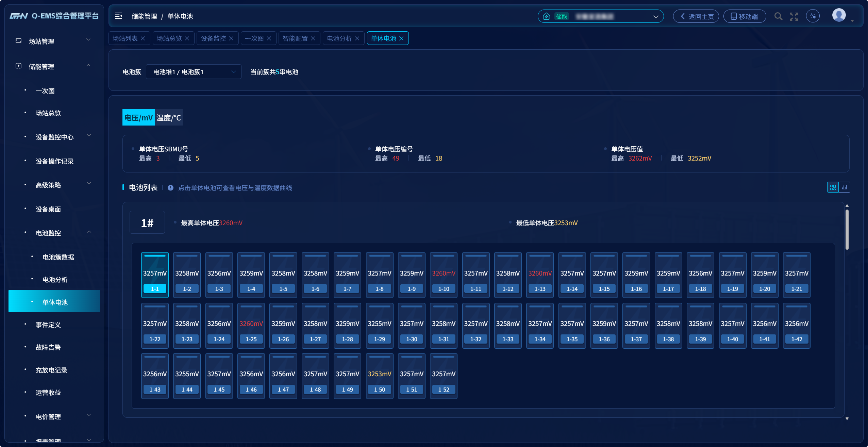
Task: Open 故障告警 in the sidebar
Action: click(x=48, y=347)
